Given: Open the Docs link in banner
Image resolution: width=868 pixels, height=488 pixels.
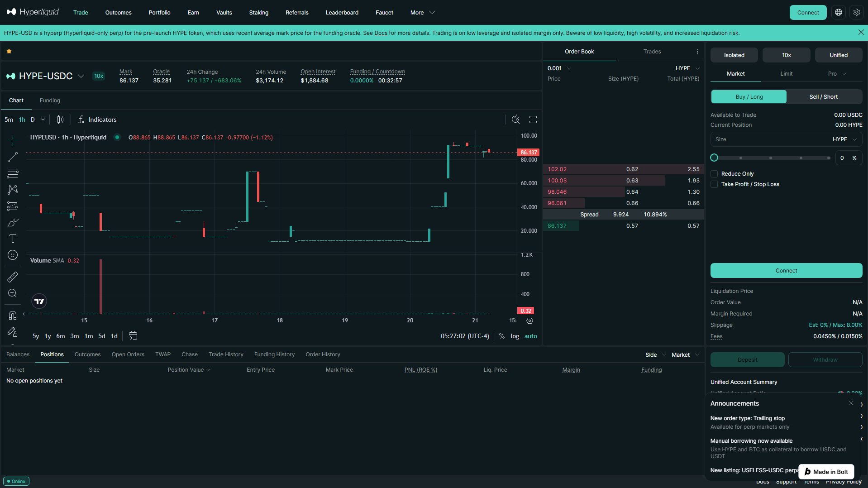Looking at the screenshot, I should coord(381,33).
